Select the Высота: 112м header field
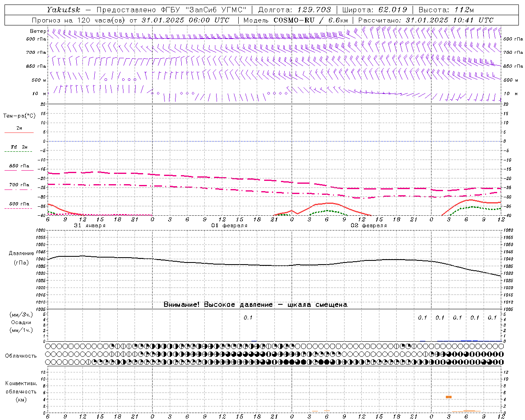This screenshot has width=525, height=420. coord(446,9)
